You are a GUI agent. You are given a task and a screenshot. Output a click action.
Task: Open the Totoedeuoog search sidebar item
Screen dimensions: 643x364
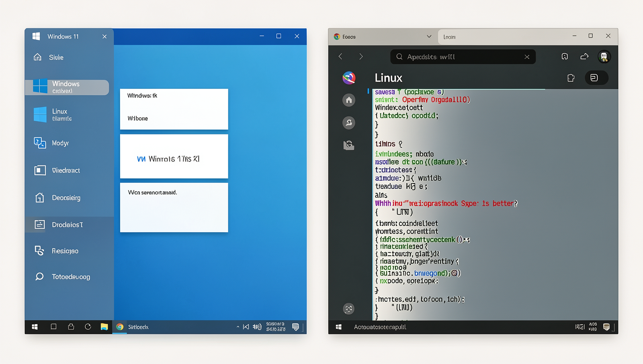click(x=62, y=276)
